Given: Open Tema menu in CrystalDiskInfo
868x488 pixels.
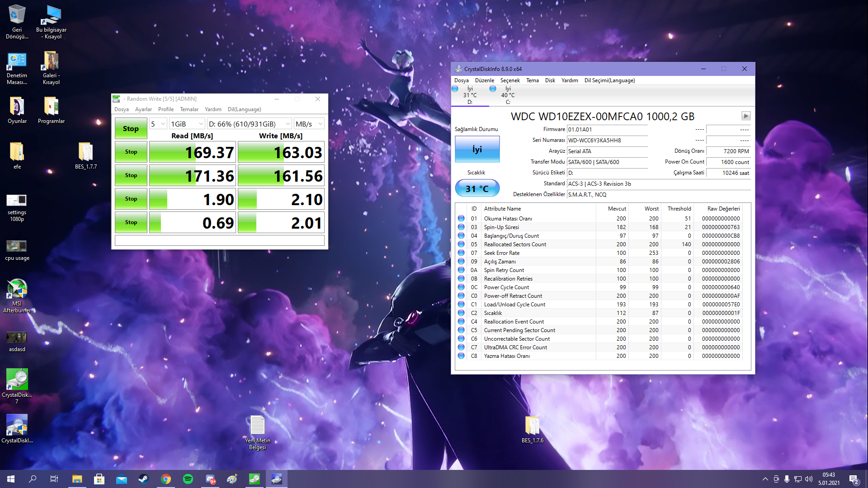Looking at the screenshot, I should point(532,80).
